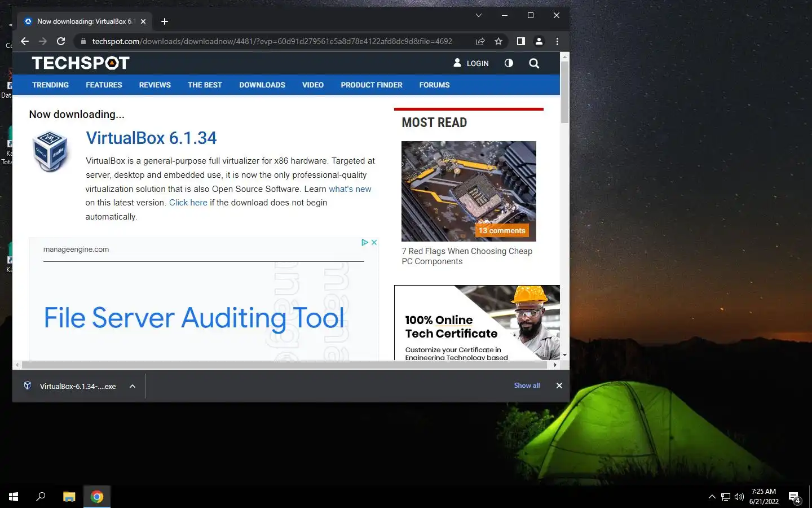Open the REVIEWS menu
Screen dimensions: 812x508
coord(155,85)
